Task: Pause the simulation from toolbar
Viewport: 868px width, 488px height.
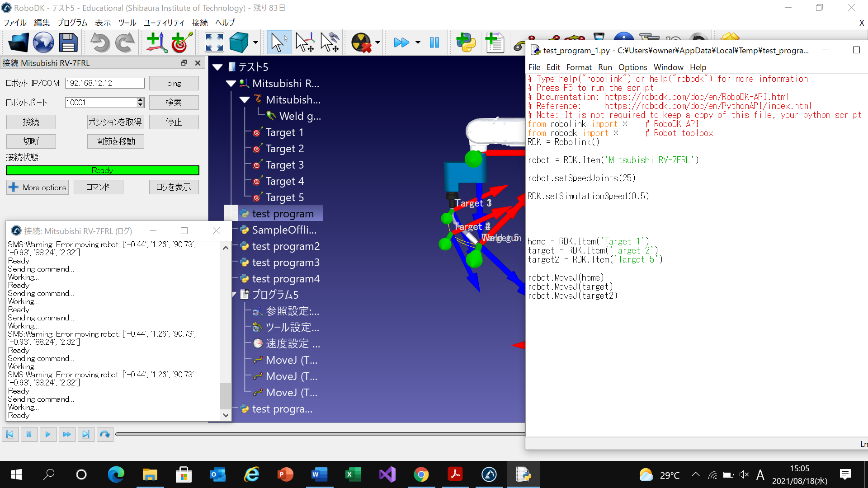Action: [x=434, y=43]
